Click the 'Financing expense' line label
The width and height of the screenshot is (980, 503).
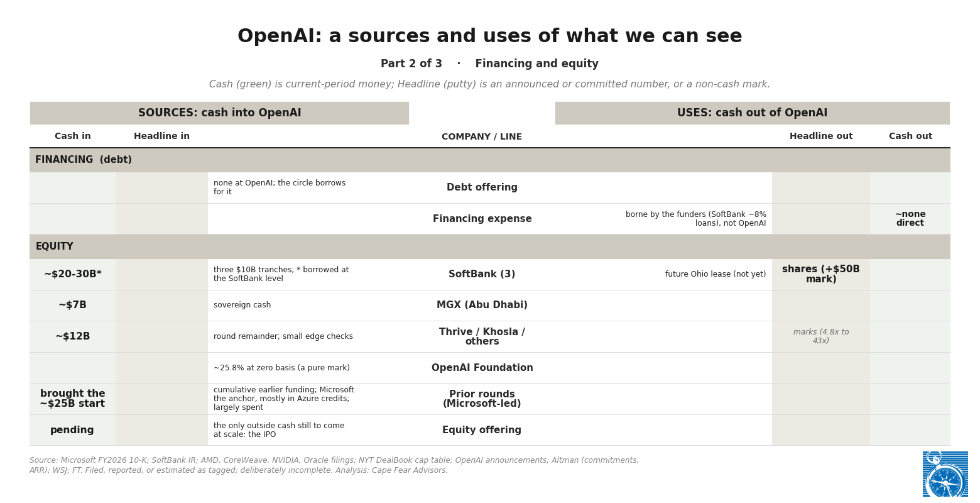click(x=482, y=219)
